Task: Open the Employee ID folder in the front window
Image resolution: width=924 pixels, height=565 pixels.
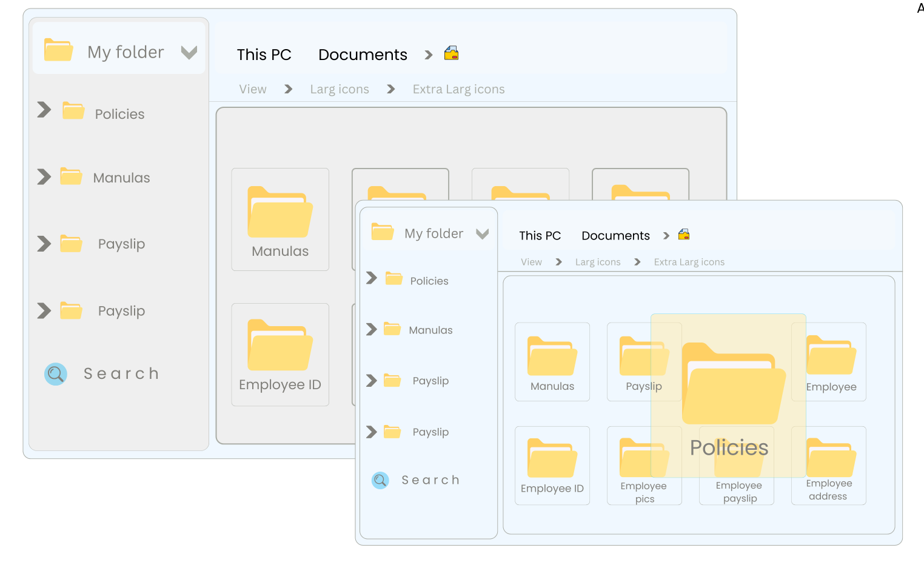Action: [552, 466]
